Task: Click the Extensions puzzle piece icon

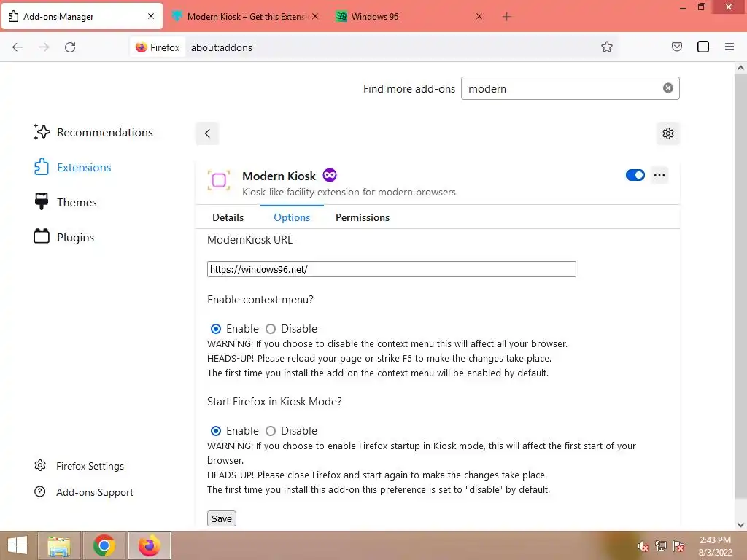Action: (42, 167)
